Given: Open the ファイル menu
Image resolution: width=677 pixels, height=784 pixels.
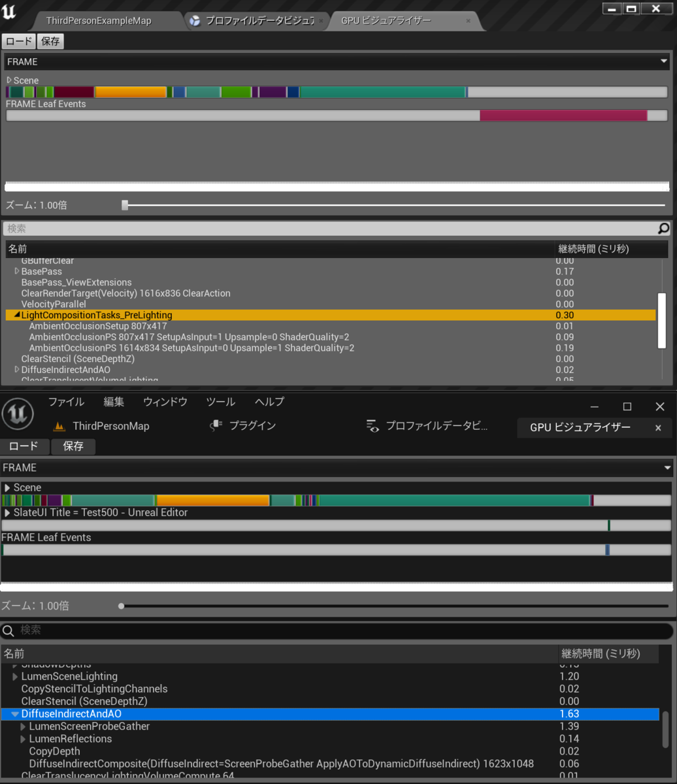Looking at the screenshot, I should coord(66,402).
